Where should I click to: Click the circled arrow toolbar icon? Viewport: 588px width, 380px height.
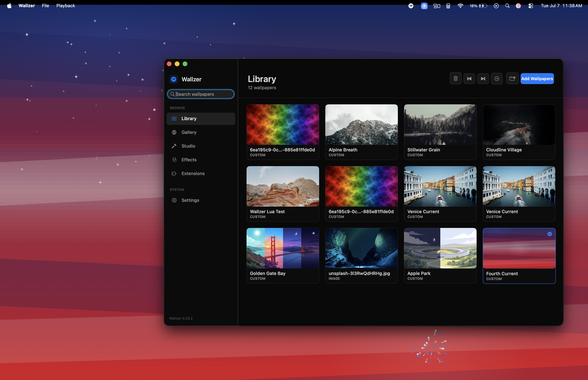point(497,78)
